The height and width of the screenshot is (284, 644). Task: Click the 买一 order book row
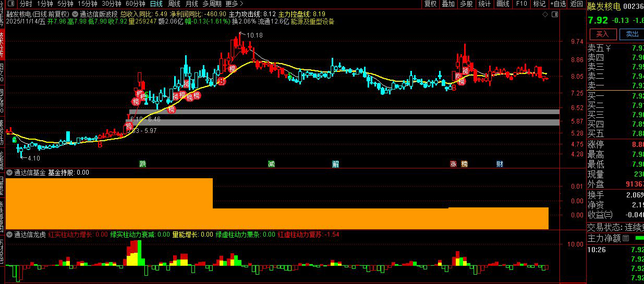click(x=615, y=96)
